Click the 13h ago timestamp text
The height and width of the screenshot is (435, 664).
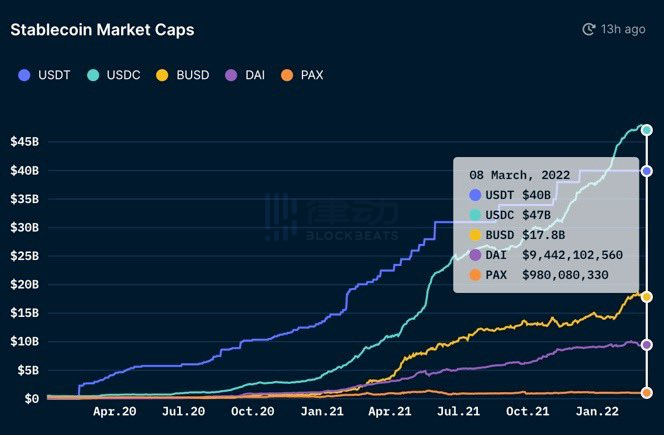coord(623,30)
